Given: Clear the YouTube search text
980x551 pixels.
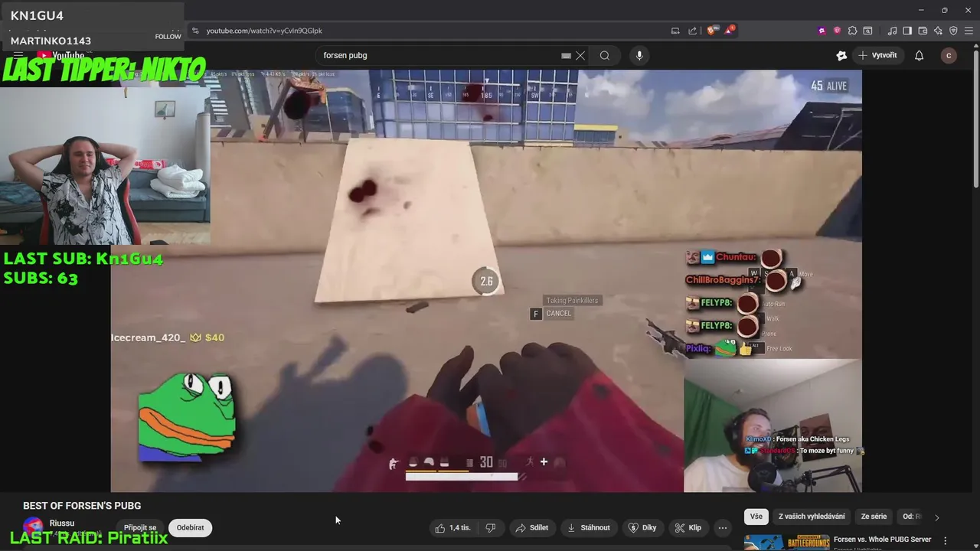Looking at the screenshot, I should pyautogui.click(x=580, y=55).
